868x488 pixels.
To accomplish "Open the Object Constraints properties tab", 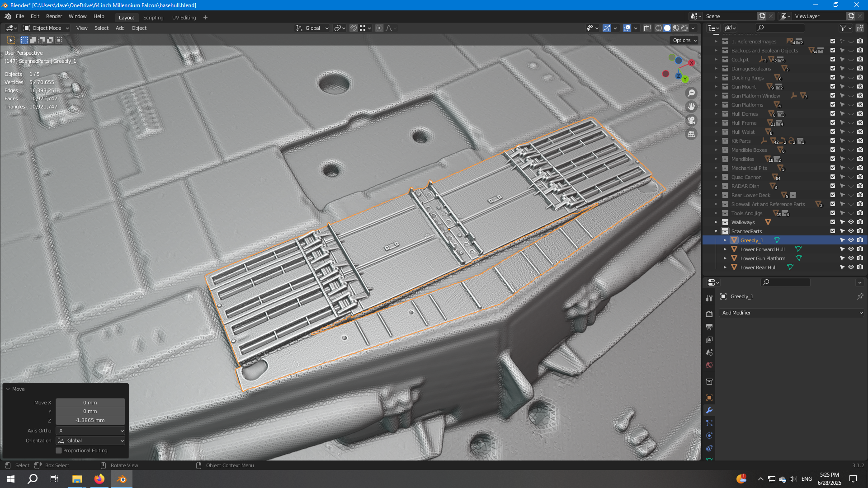I will [x=709, y=448].
